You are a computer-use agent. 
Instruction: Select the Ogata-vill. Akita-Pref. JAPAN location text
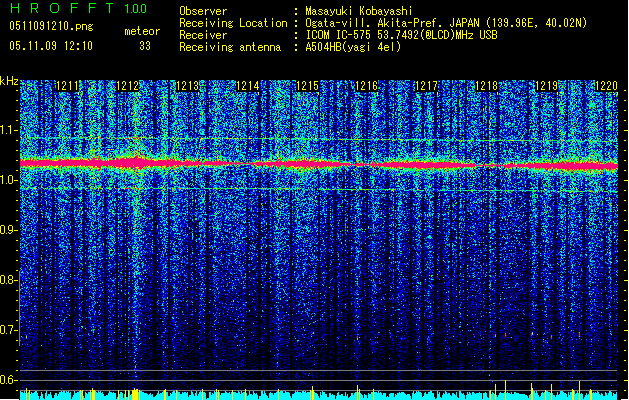[446, 23]
